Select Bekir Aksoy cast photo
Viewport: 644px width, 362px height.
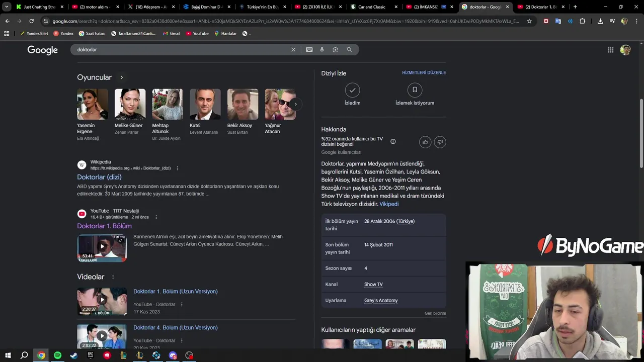(243, 104)
